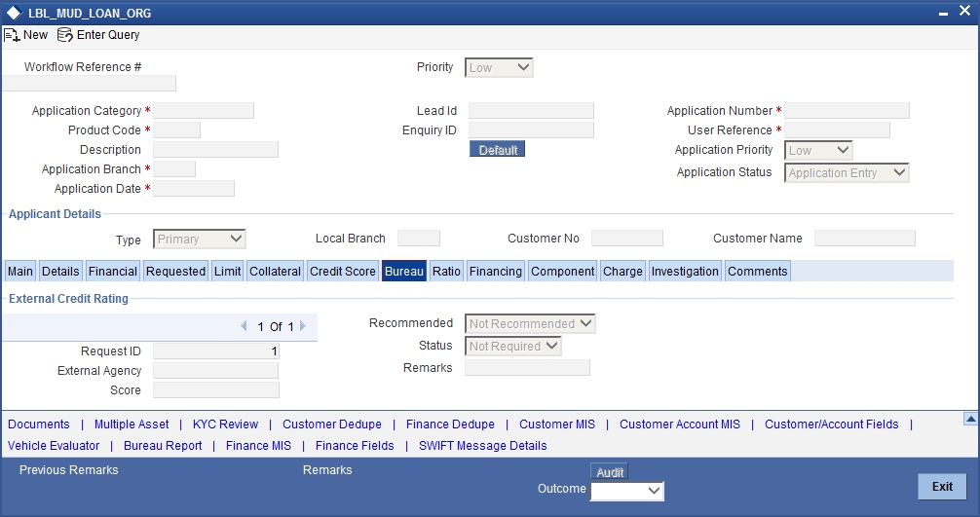This screenshot has width=980, height=517.
Task: Open the Multiple Asset link
Action: coord(132,424)
